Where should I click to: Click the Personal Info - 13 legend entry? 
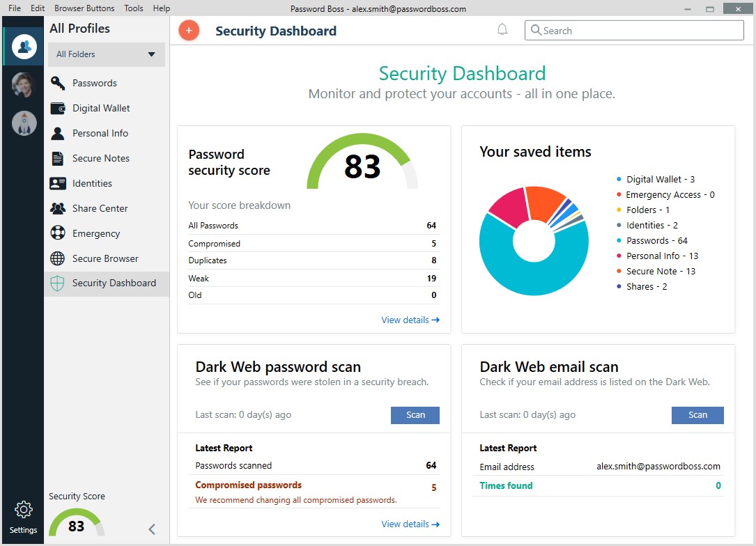click(657, 256)
